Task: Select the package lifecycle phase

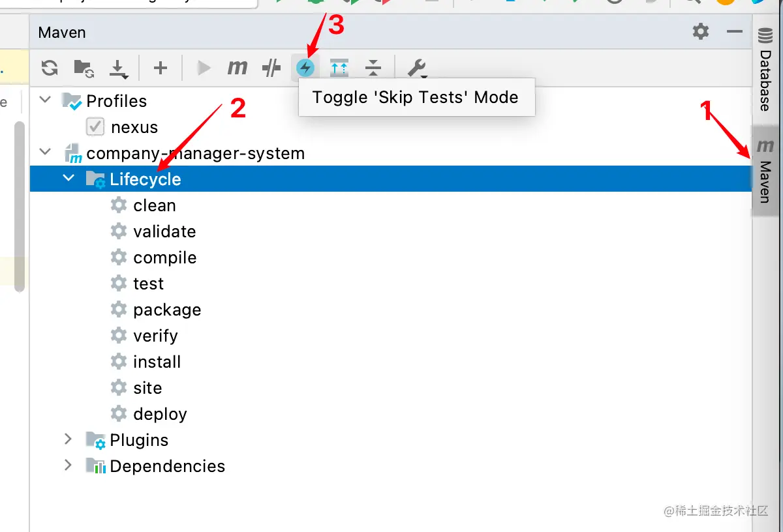Action: (x=167, y=310)
